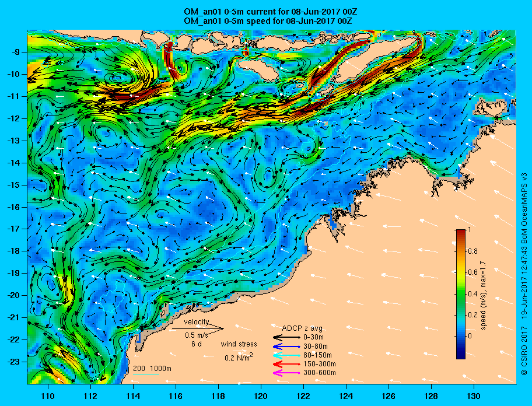Click the second title line about speed
The image size is (532, 406).
tap(268, 21)
